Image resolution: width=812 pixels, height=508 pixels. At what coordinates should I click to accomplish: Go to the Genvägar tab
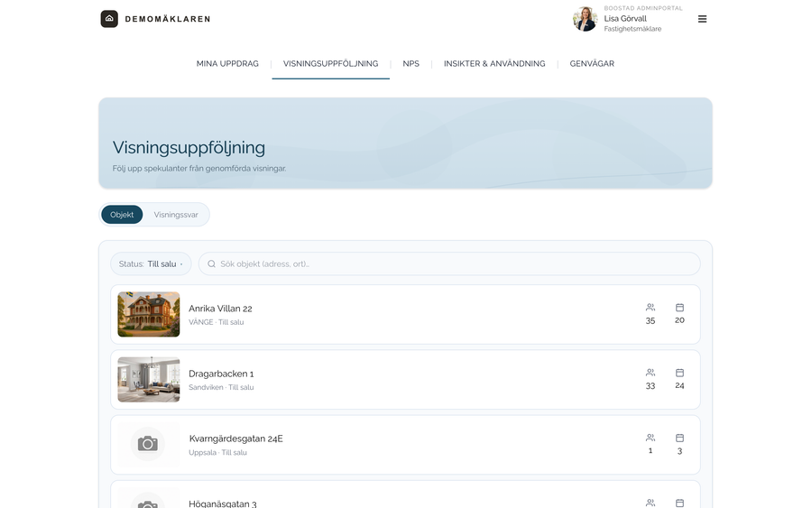(x=592, y=64)
